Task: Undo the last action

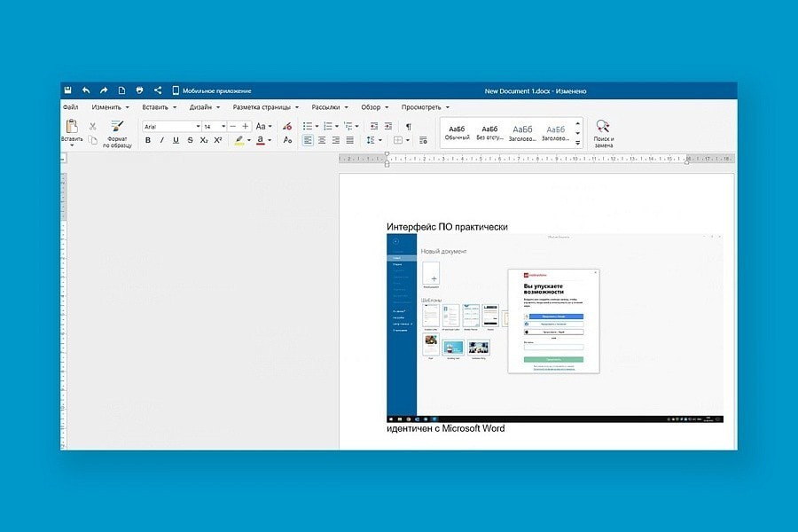Action: tap(86, 90)
